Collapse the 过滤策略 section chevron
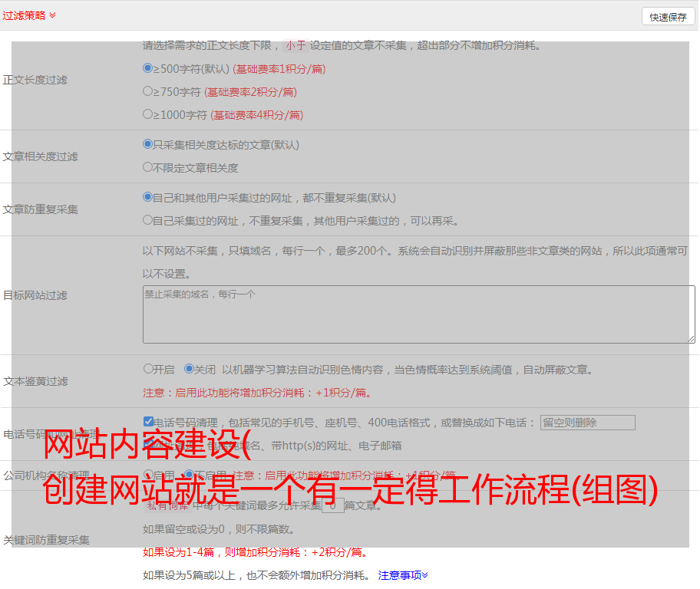The width and height of the screenshot is (700, 589). click(52, 15)
